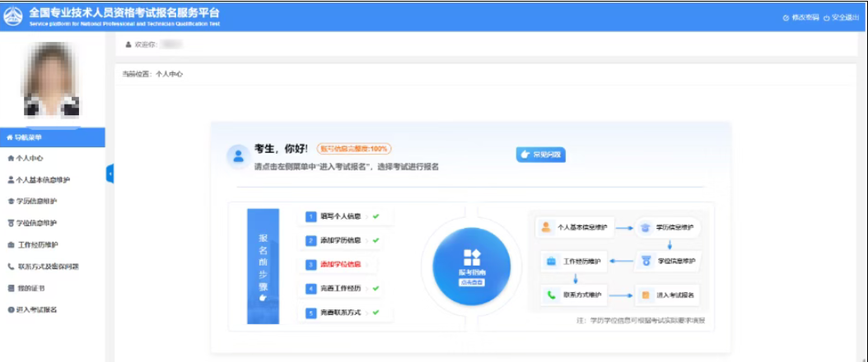
Task: Click the user icon beside 欢迎你
Action: [128, 44]
